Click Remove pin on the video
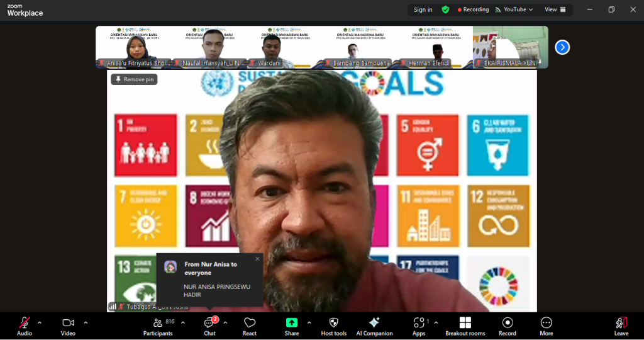This screenshot has height=340, width=644. click(x=134, y=79)
